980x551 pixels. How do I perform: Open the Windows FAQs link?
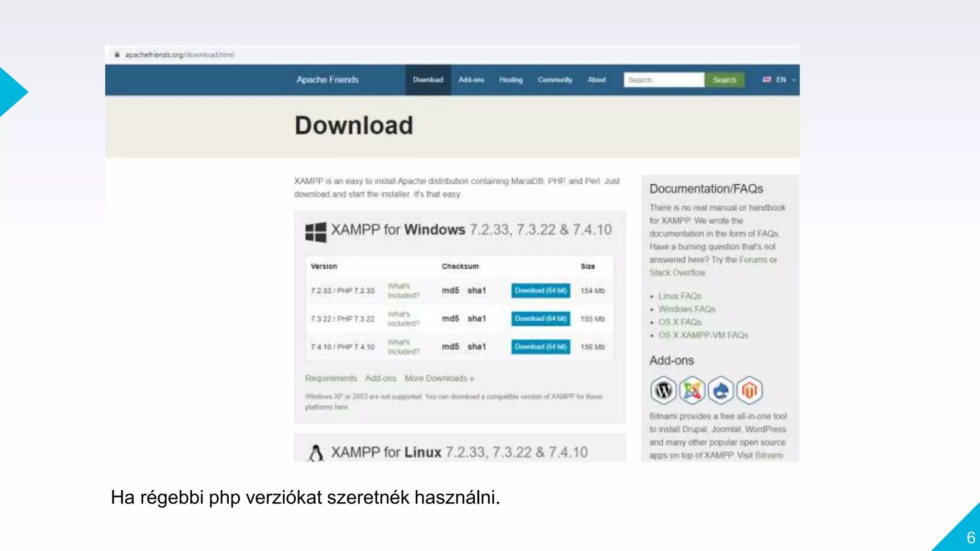[687, 309]
